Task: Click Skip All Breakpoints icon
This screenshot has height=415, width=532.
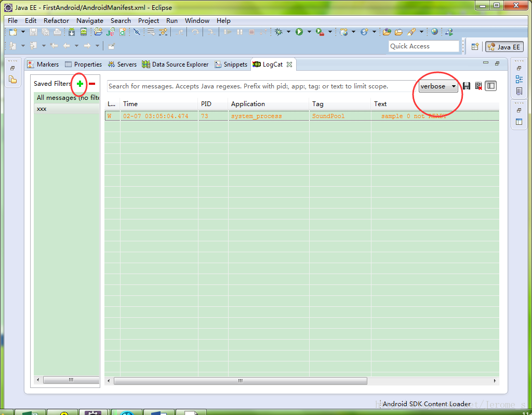Action: (x=137, y=32)
